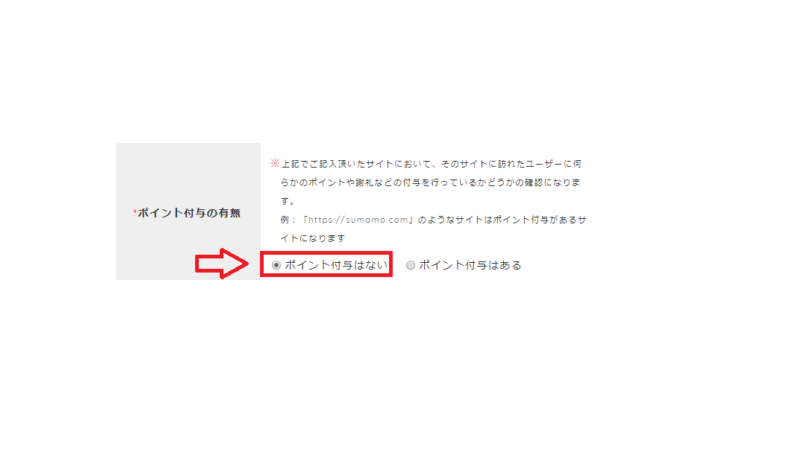The width and height of the screenshot is (791, 451).
Task: Click the ポイント付与はある label text
Action: pos(470,265)
